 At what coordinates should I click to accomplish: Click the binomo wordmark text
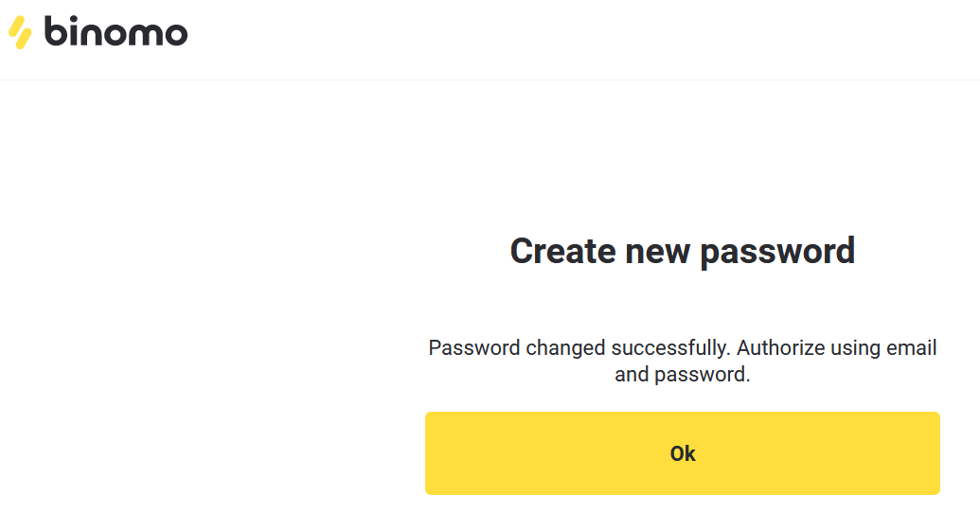point(116,32)
